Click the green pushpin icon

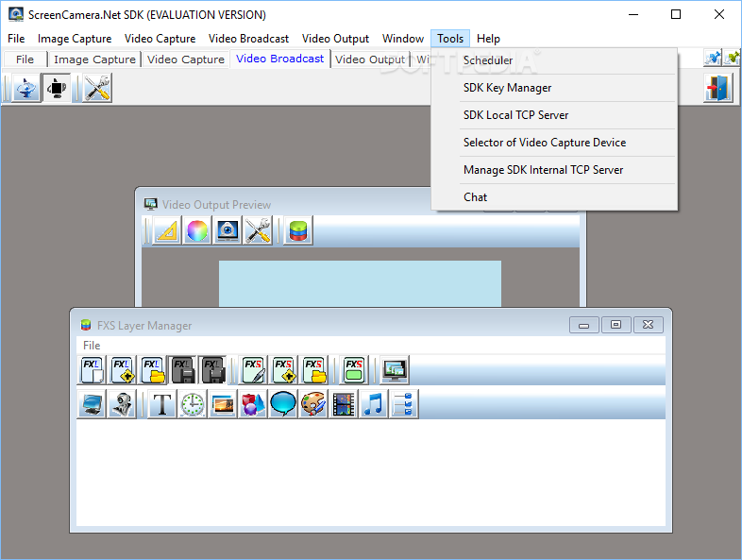pos(732,58)
